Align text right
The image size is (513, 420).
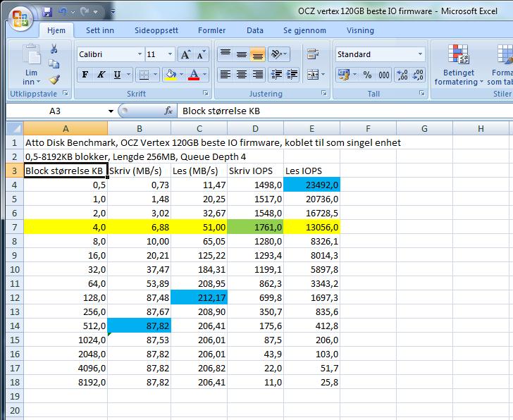[257, 75]
